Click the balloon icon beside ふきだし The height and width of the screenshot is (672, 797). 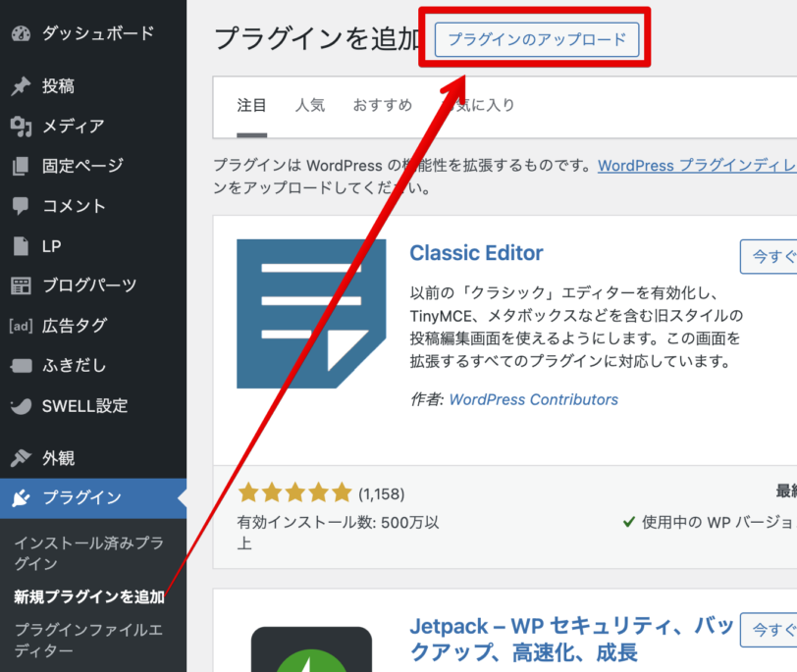click(x=21, y=366)
